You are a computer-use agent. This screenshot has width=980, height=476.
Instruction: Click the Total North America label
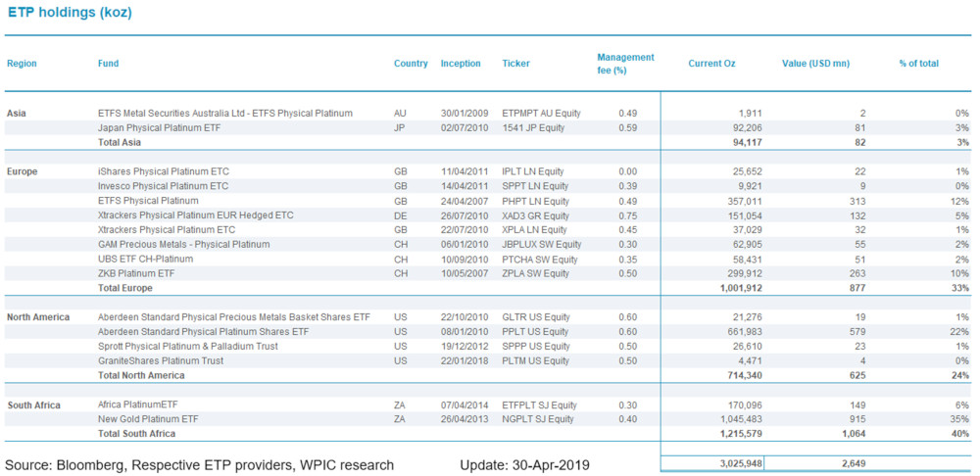click(x=141, y=375)
